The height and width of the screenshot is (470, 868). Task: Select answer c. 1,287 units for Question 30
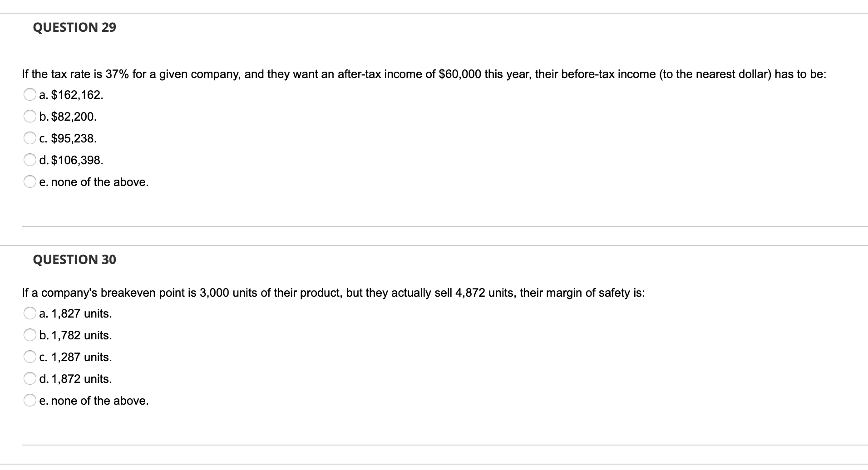point(30,356)
